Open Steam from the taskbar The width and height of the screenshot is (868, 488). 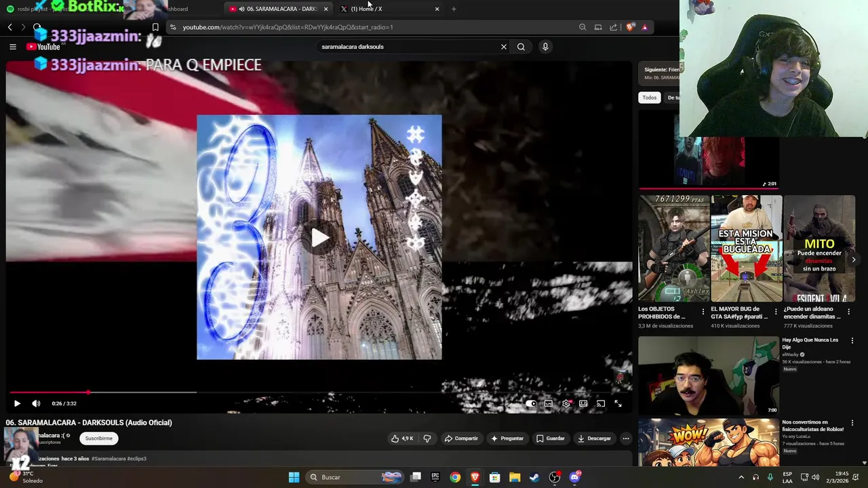click(534, 477)
